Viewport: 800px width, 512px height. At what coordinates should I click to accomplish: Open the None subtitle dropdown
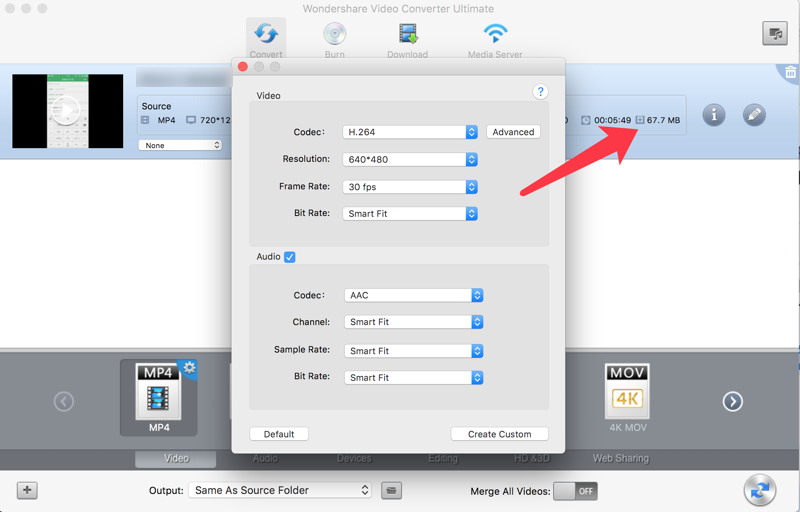(x=180, y=145)
